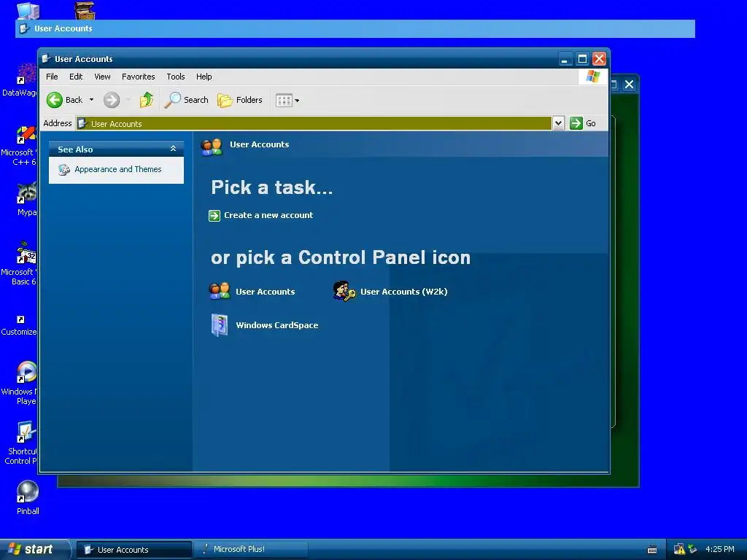Image resolution: width=747 pixels, height=560 pixels.
Task: Maximize the User Accounts window
Action: click(581, 59)
